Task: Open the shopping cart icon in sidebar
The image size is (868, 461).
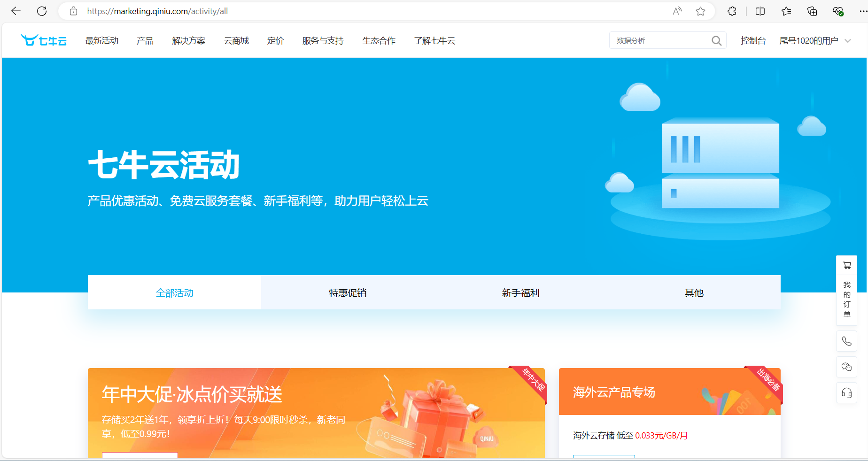Action: tap(847, 266)
